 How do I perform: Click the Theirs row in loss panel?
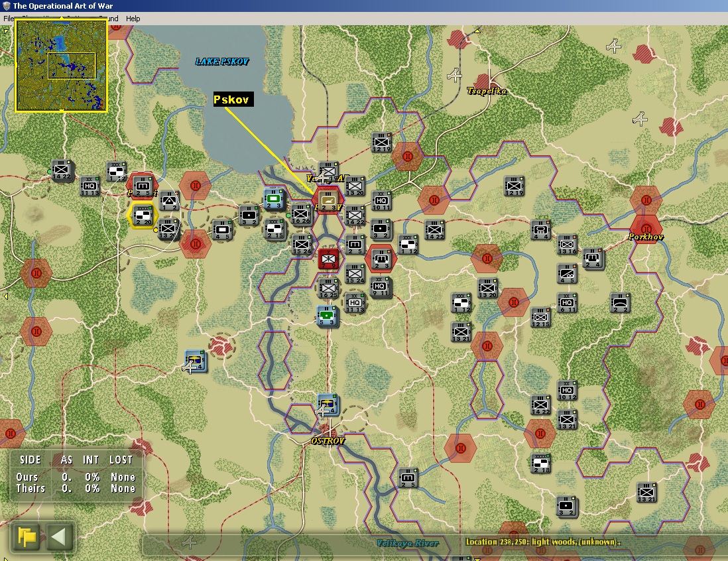(76, 488)
